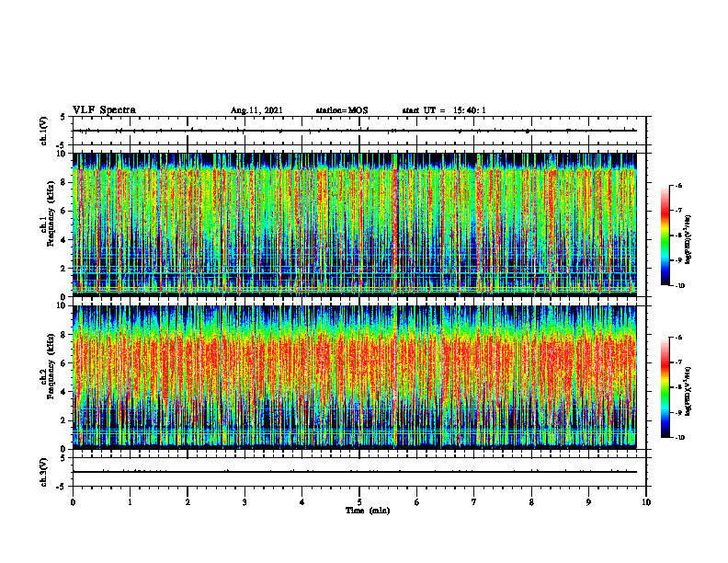The image size is (728, 563).
Task: Click time axis tick label "3"
Action: click(245, 502)
